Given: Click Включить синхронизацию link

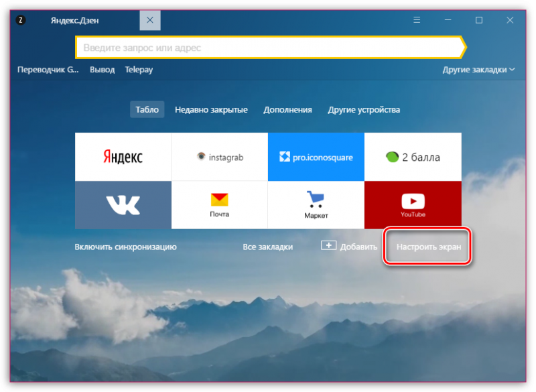Looking at the screenshot, I should tap(125, 247).
